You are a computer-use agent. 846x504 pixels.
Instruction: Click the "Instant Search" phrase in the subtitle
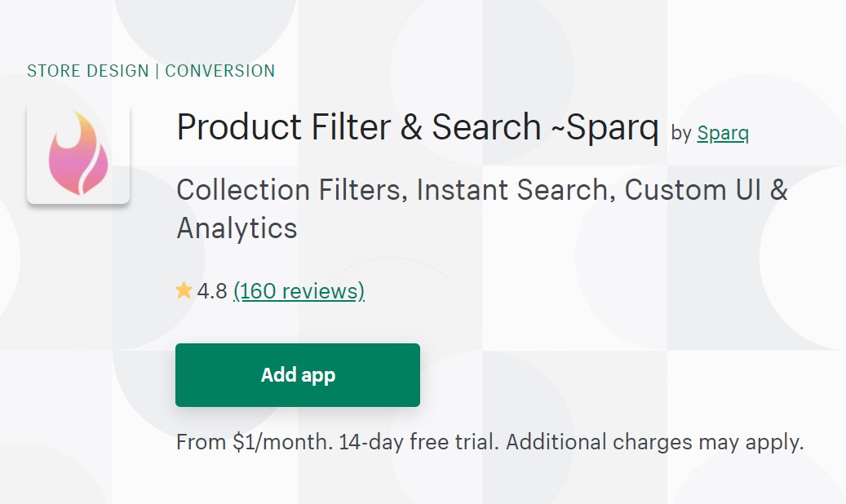pyautogui.click(x=513, y=190)
